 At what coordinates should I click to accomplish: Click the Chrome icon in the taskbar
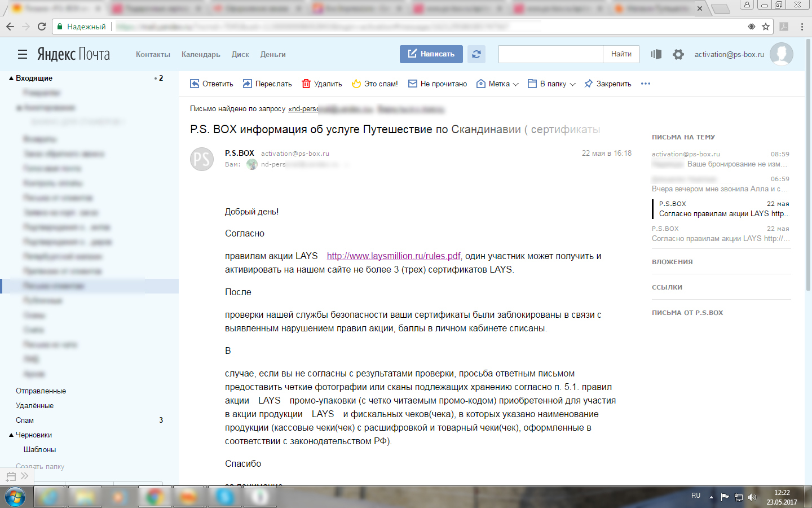click(x=155, y=497)
